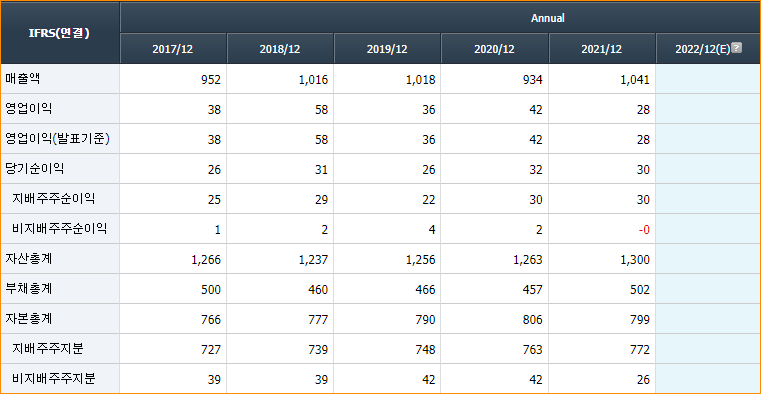Click the 748 controlling equity value
This screenshot has height=394, width=761.
pyautogui.click(x=425, y=350)
